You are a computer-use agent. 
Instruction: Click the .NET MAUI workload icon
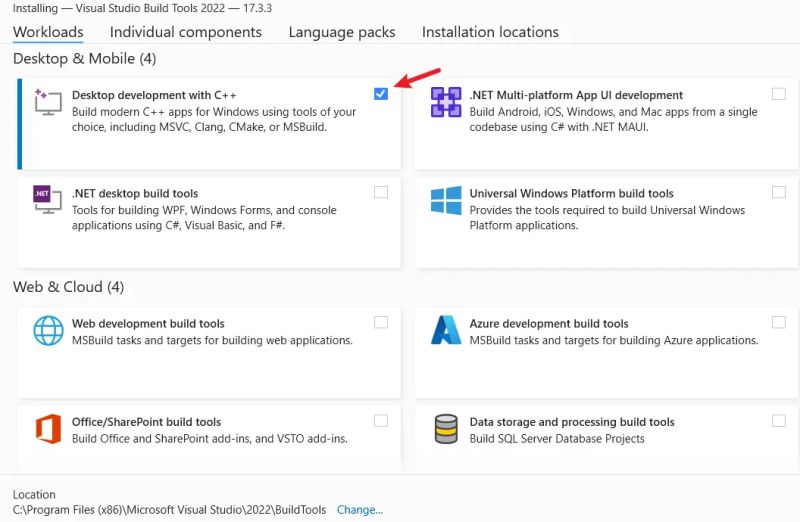tap(445, 102)
